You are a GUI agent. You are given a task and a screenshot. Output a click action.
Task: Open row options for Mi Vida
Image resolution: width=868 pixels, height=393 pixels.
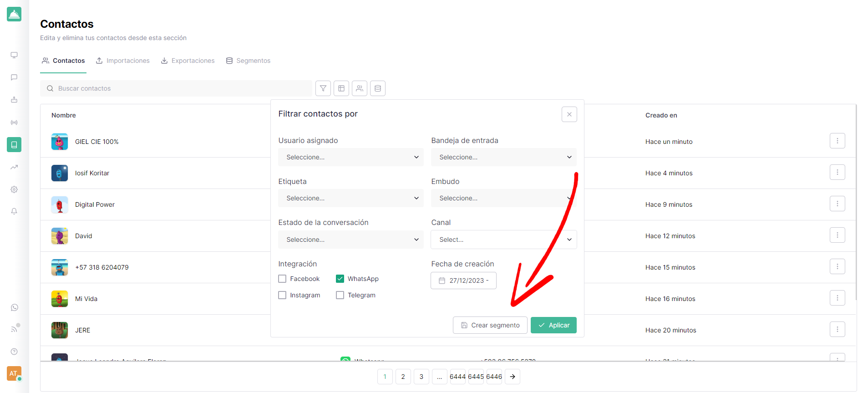tap(838, 298)
